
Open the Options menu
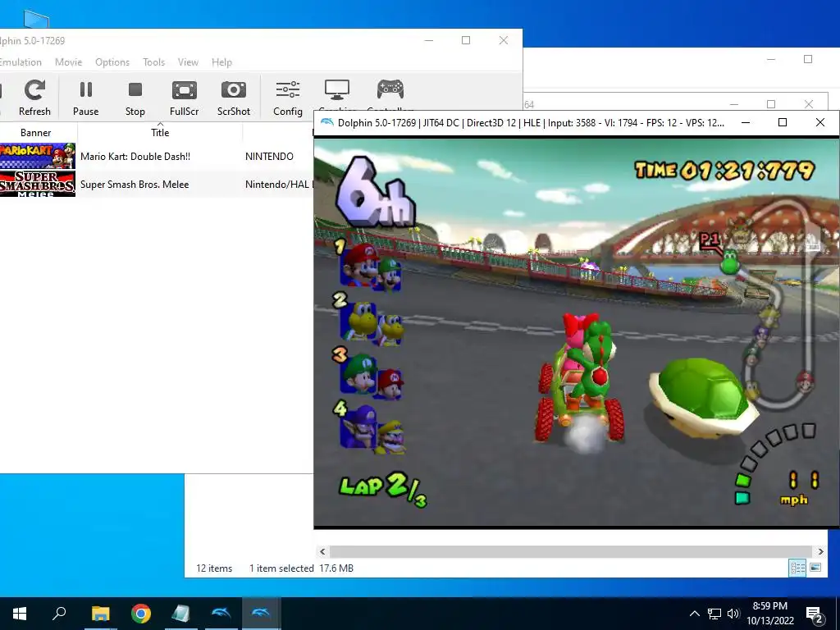pyautogui.click(x=112, y=62)
